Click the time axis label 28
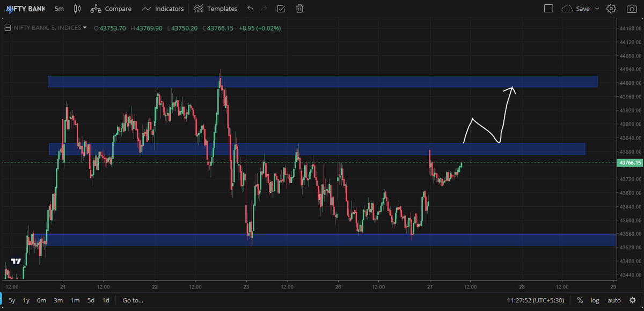 522,287
